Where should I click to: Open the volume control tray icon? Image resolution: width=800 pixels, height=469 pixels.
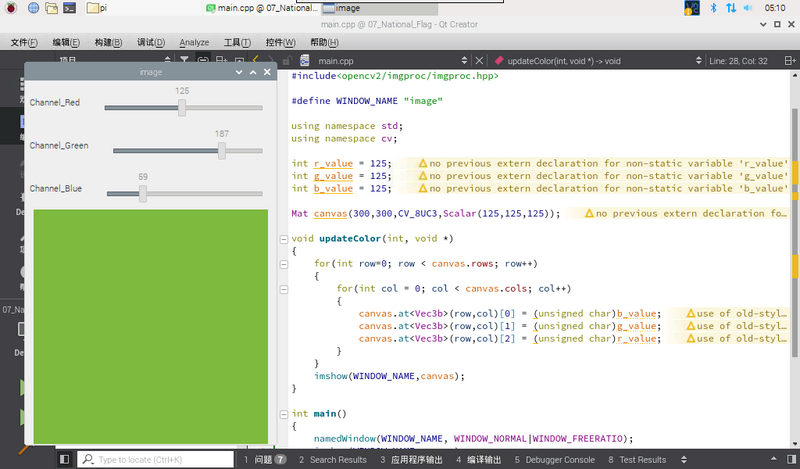pos(748,8)
